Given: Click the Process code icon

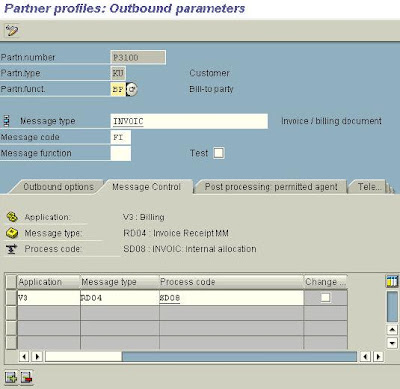Looking at the screenshot, I should (x=12, y=249).
